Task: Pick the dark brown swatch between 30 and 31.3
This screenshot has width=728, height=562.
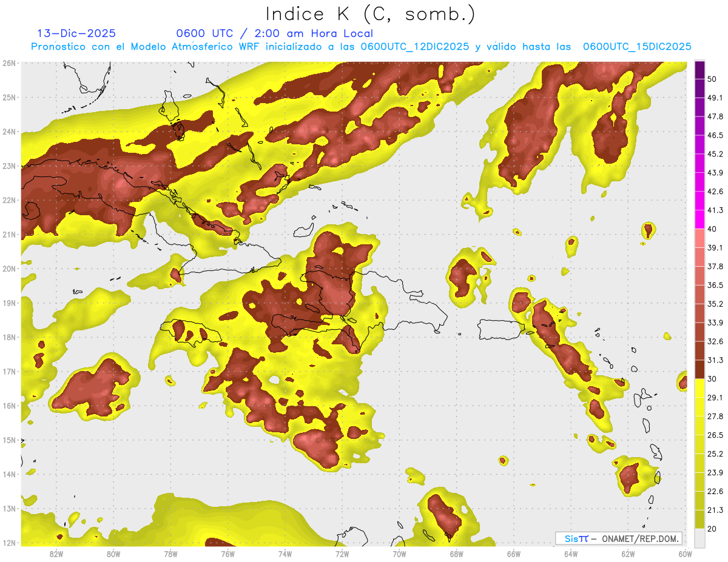Action: point(699,369)
